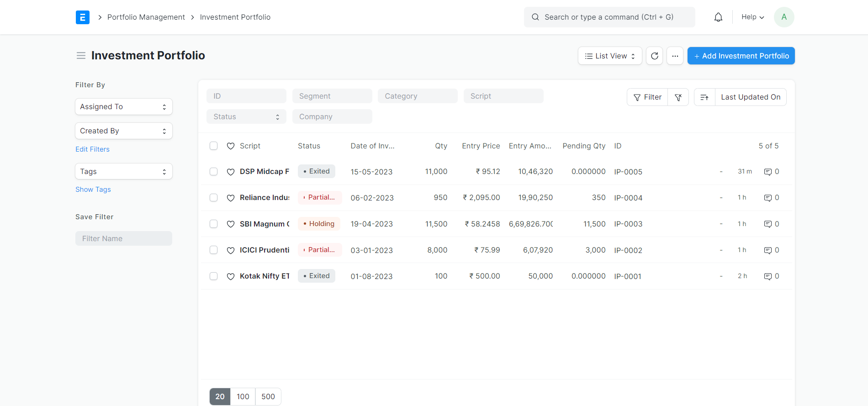
Task: Click the Show Tags link
Action: [x=93, y=190]
